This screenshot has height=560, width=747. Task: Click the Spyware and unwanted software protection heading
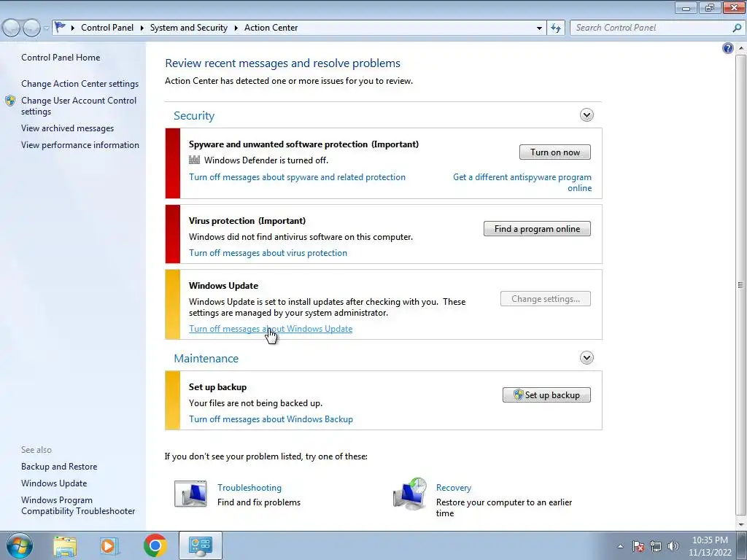click(x=303, y=144)
